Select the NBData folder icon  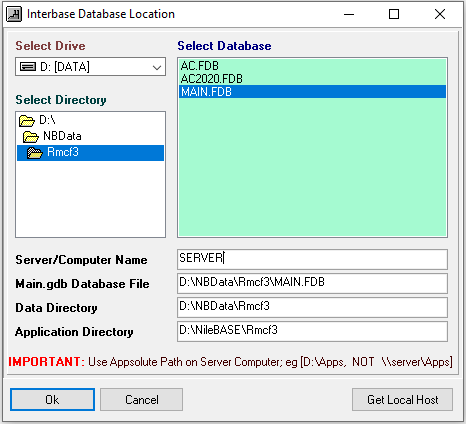(31, 137)
